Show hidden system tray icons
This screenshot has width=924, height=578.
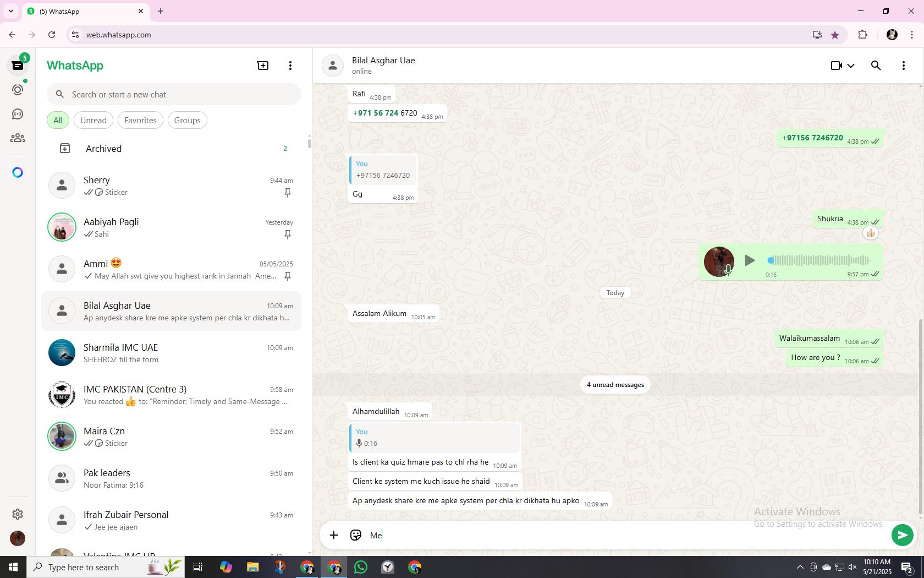point(800,567)
